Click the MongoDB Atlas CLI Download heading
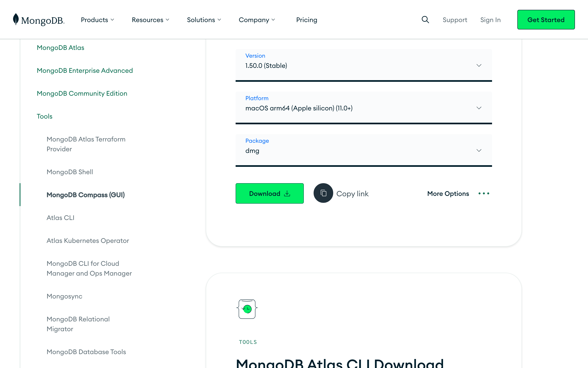 point(340,363)
